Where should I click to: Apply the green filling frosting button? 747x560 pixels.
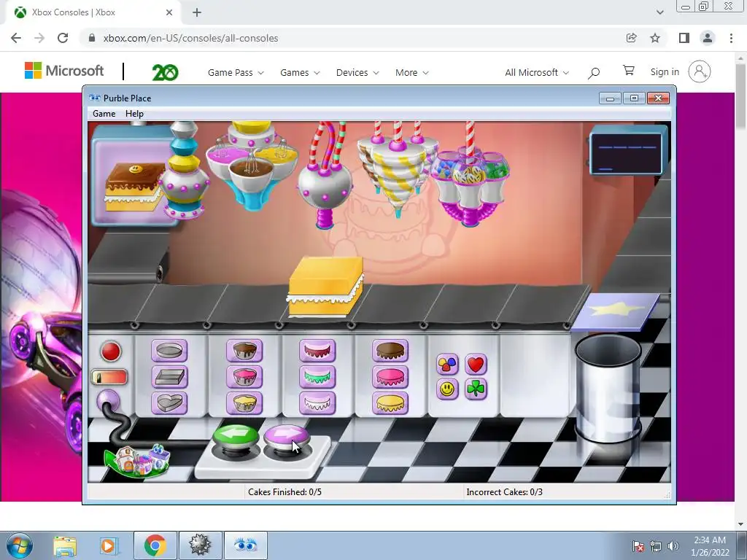pos(317,377)
